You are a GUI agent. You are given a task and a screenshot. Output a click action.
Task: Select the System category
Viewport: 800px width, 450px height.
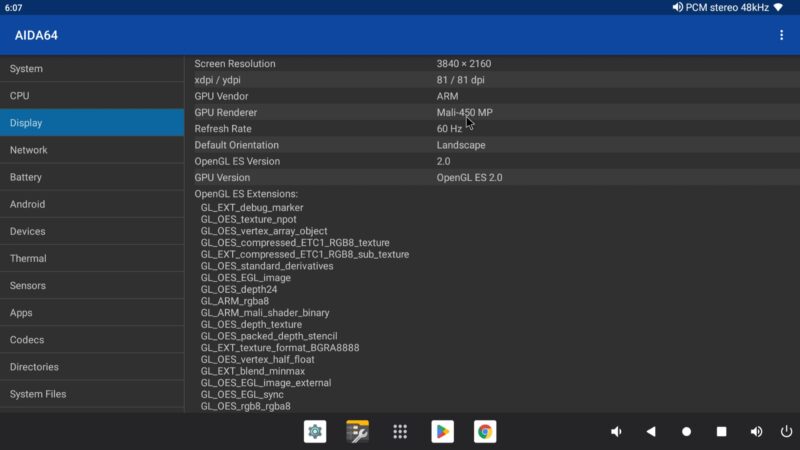tap(92, 68)
